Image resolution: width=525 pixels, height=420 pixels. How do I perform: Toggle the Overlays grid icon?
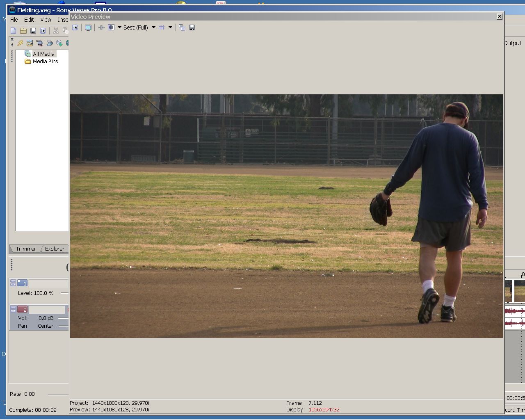162,27
